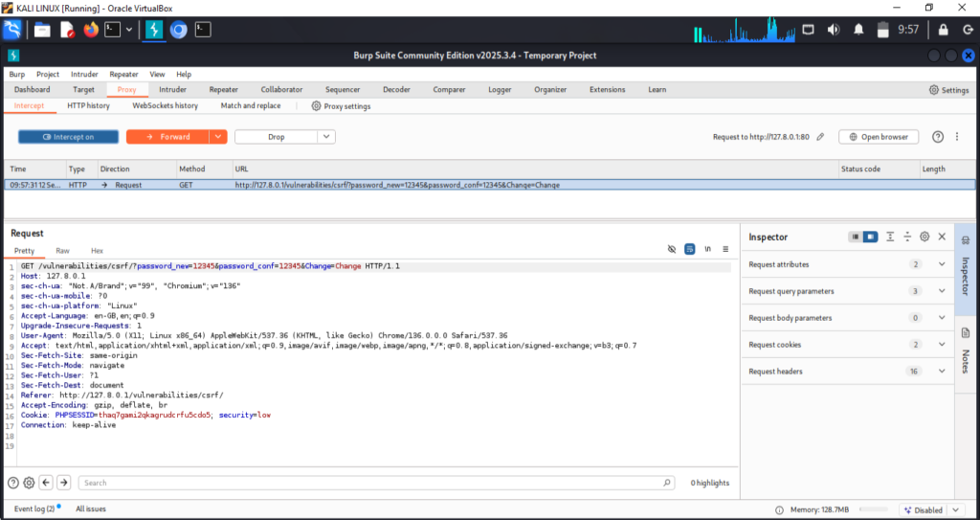
Task: Open the request editor hamburger menu
Action: [x=725, y=249]
